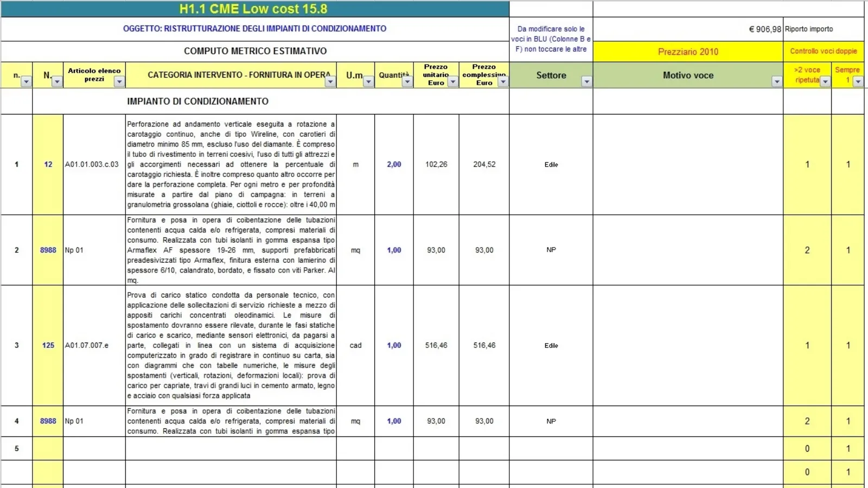Image resolution: width=868 pixels, height=488 pixels.
Task: Select the title cell H1.1 CME Low cost 15.8
Action: (254, 9)
